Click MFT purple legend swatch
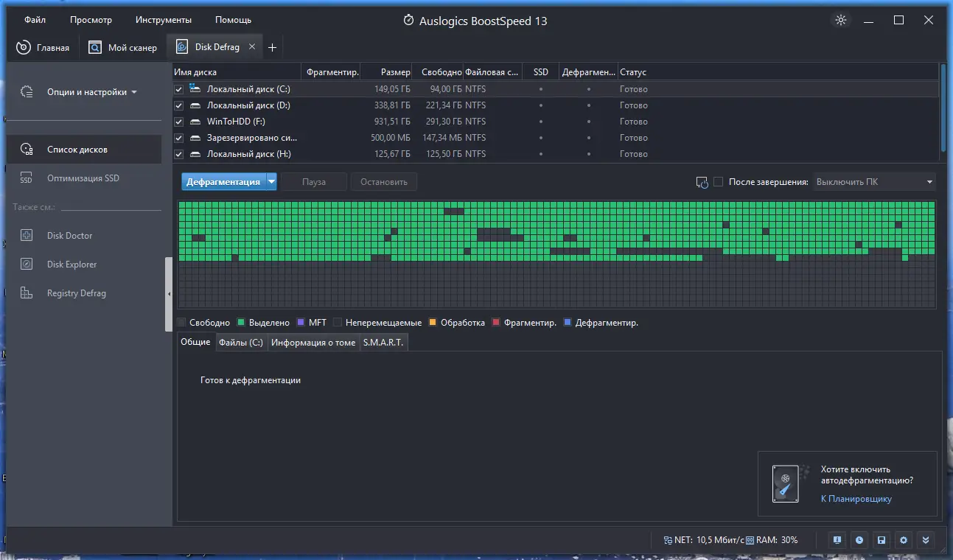This screenshot has height=560, width=953. click(300, 323)
